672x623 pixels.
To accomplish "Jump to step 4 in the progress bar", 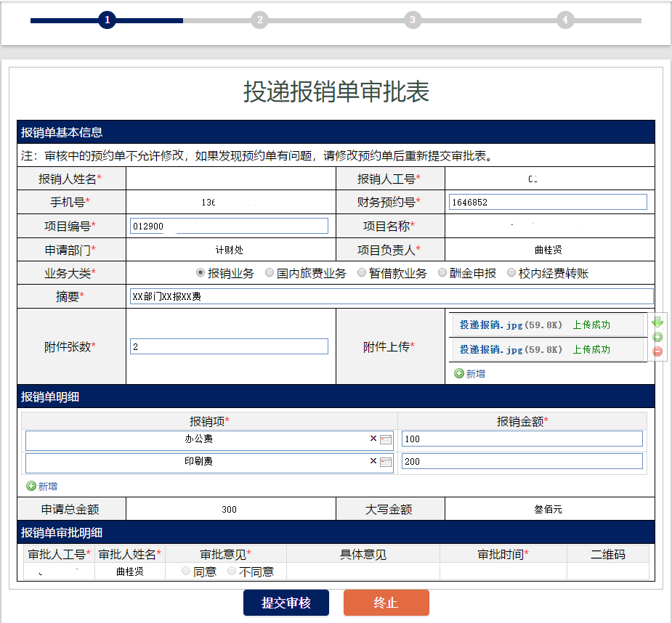I will 565,20.
